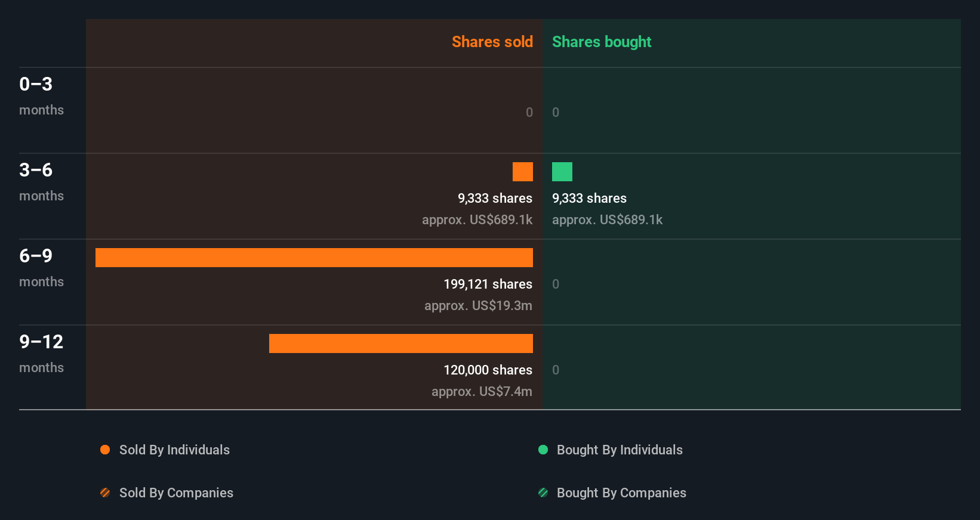Click the 0–3 months row label
The image size is (980, 520).
coord(41,95)
